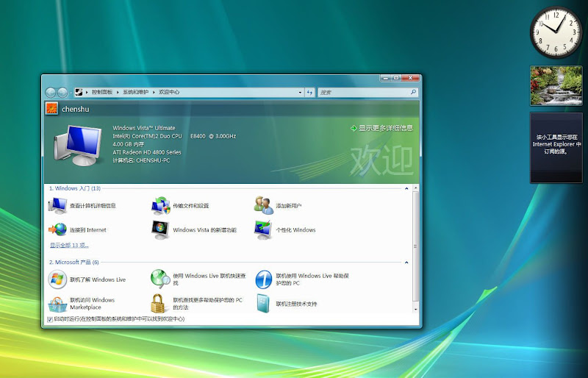This screenshot has height=378, width=588.
Task: Click the control panel icon in address bar
Action: click(79, 92)
